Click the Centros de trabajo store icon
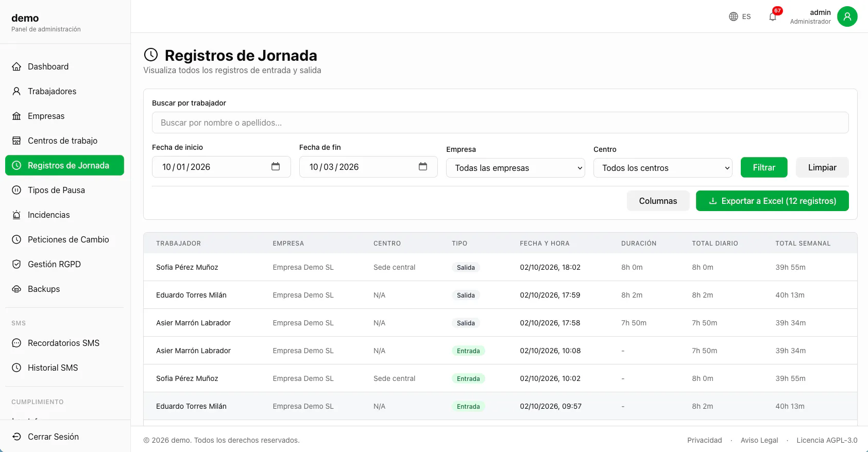The height and width of the screenshot is (452, 868). tap(16, 141)
